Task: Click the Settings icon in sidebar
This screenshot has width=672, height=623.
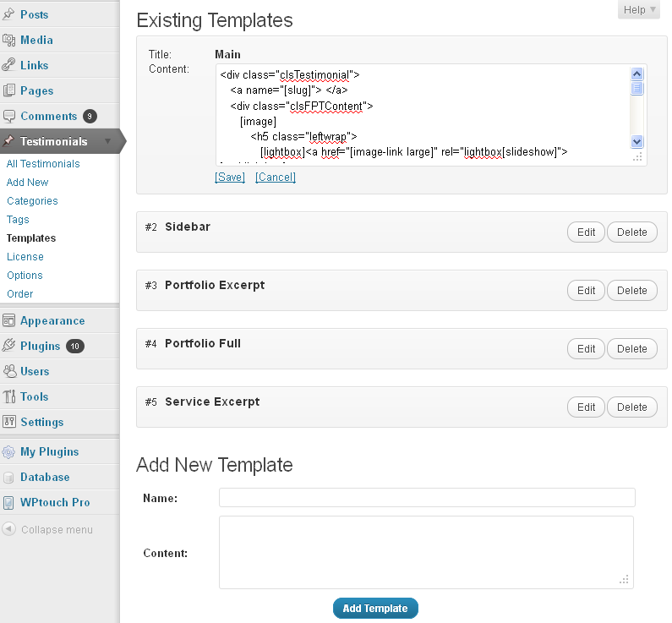Action: 9,422
